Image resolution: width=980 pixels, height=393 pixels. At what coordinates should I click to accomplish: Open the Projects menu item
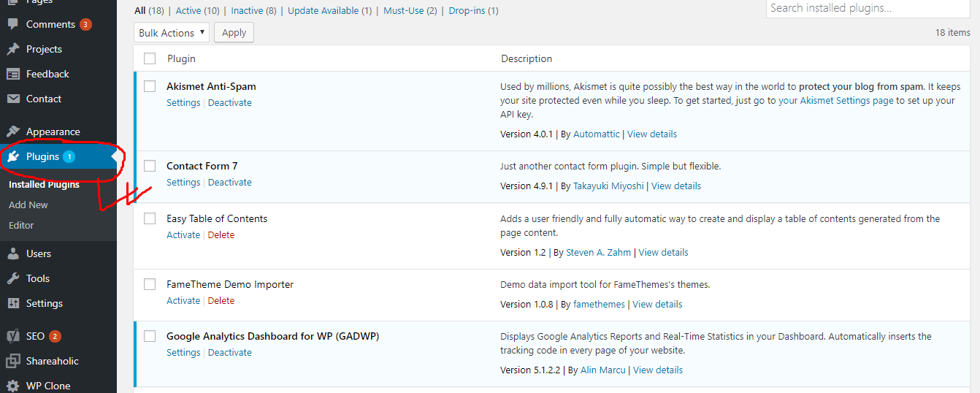coord(58,49)
